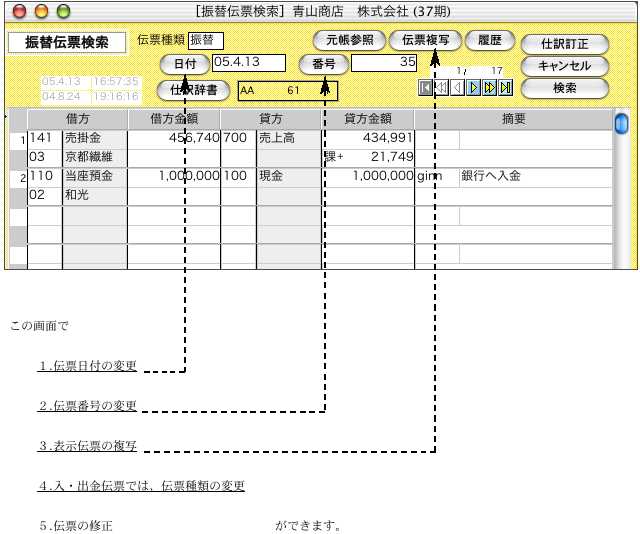Go to the first voucher record

426,88
